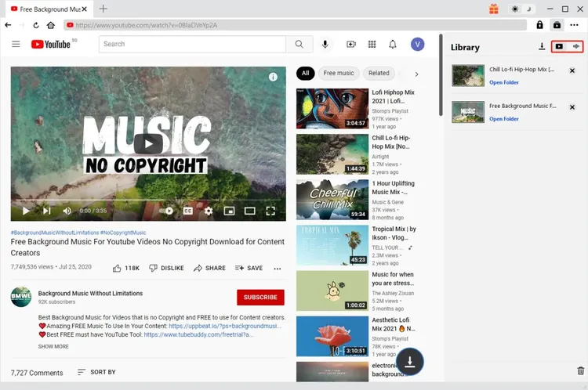Toggle the video autoplay switch

click(x=167, y=211)
